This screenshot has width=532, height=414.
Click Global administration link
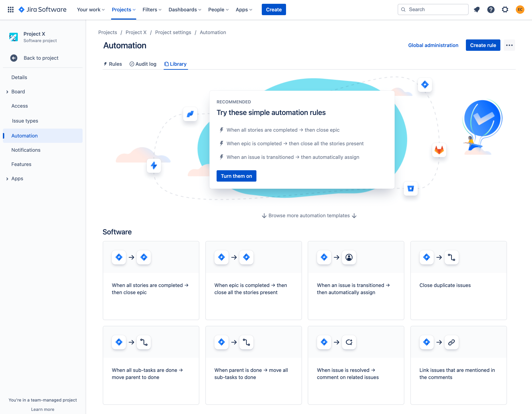433,45
